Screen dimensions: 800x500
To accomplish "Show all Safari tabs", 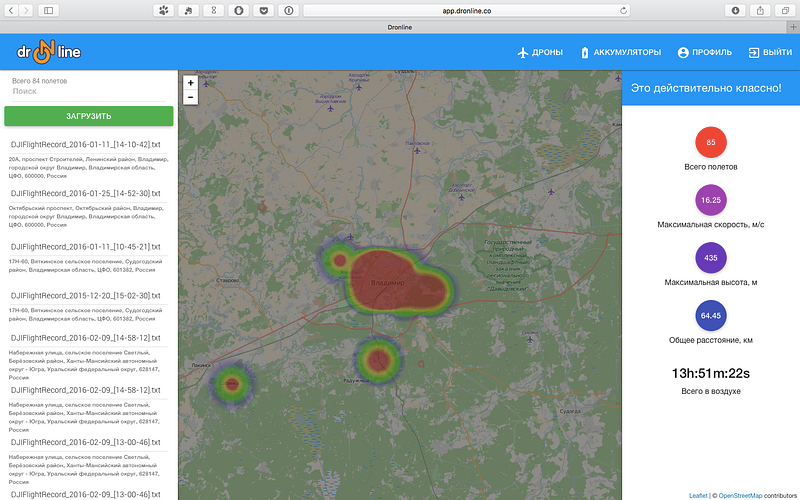I will pyautogui.click(x=785, y=10).
